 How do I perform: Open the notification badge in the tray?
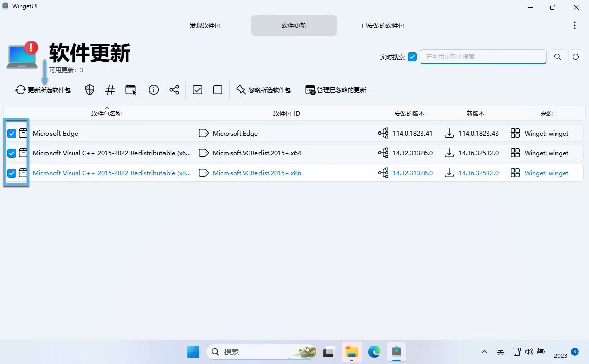574,352
